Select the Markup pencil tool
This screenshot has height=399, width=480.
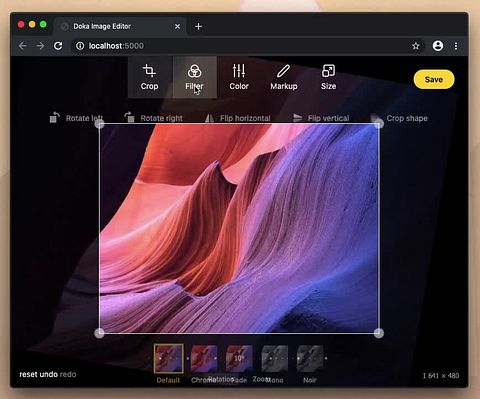pos(284,77)
